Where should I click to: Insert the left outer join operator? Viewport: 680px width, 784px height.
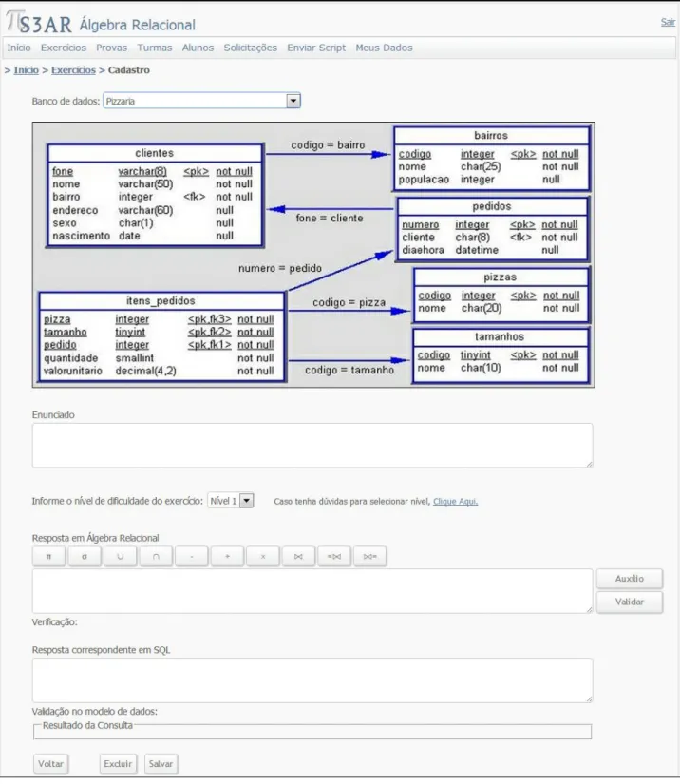pos(334,557)
